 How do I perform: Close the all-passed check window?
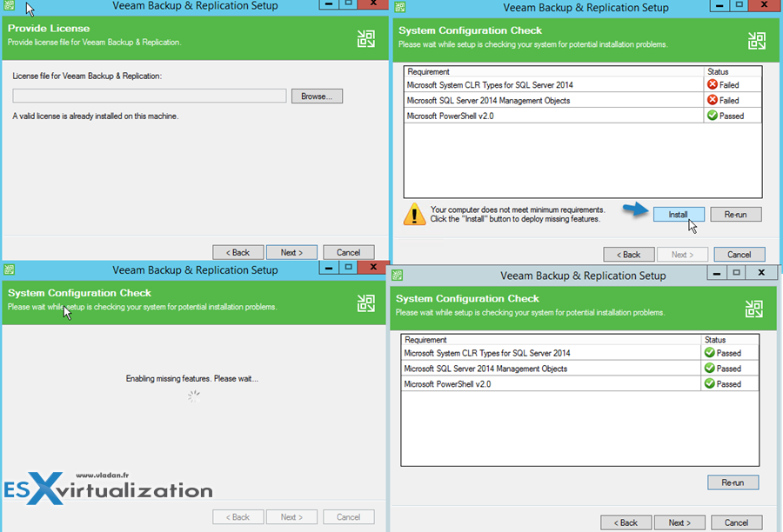point(761,272)
